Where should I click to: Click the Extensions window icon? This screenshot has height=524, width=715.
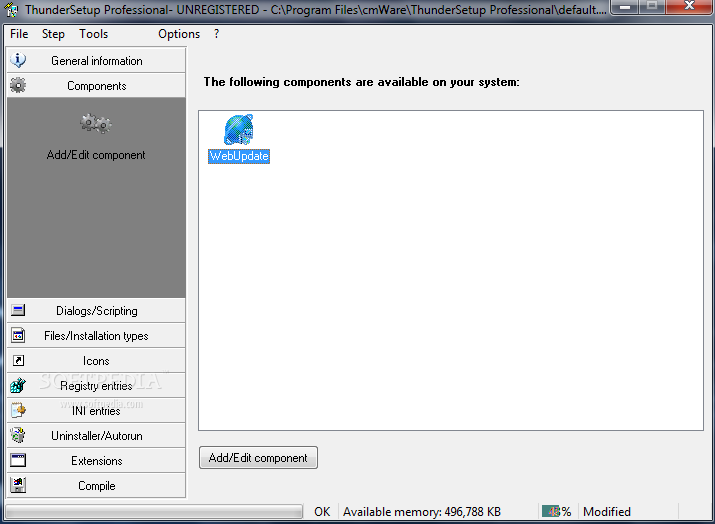[18, 460]
